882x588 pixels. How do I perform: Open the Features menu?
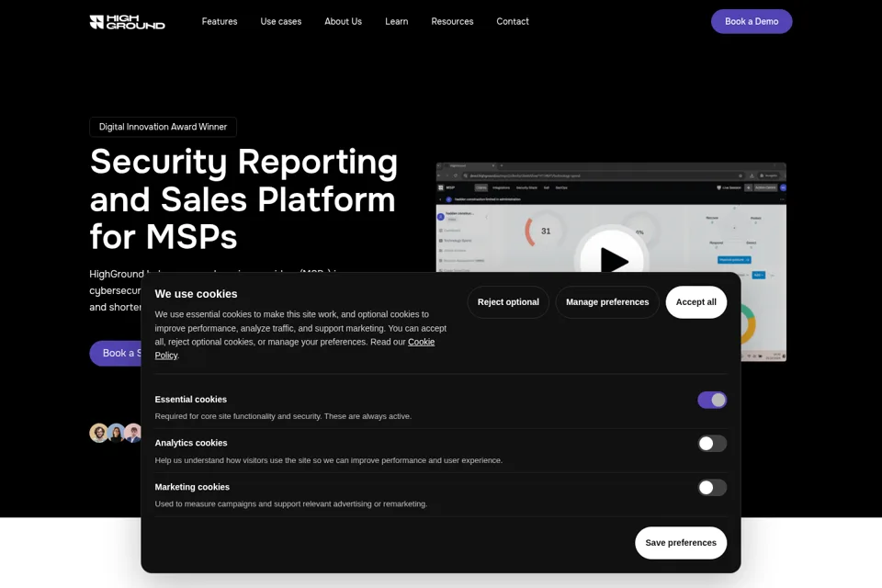220,21
